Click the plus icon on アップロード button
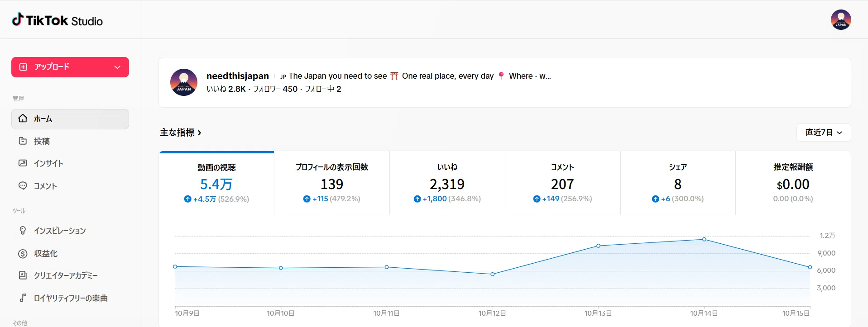 click(23, 67)
